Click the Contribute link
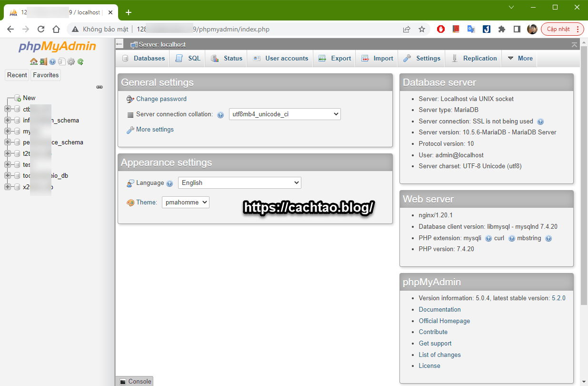Screen dimensions: 588x386 click(x=433, y=332)
